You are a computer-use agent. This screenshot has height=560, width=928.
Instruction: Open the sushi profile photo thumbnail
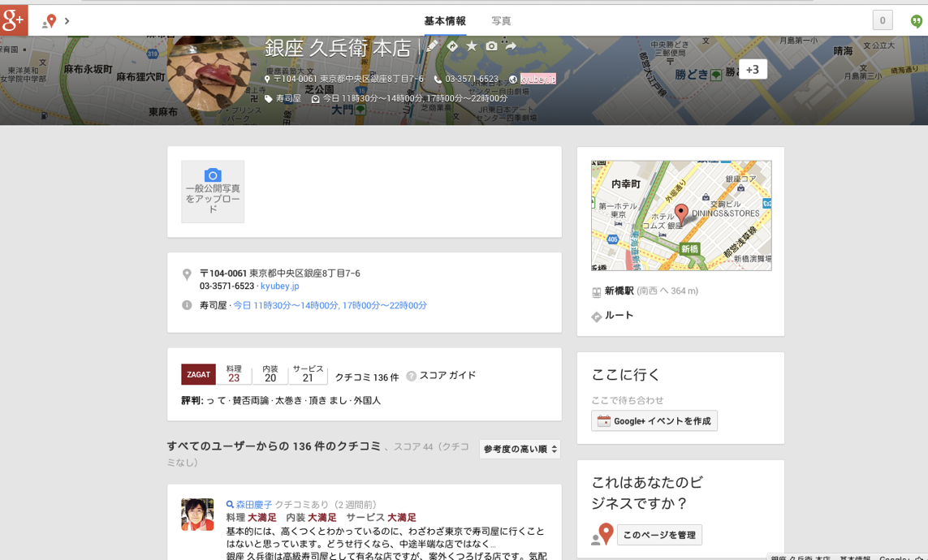(x=209, y=73)
